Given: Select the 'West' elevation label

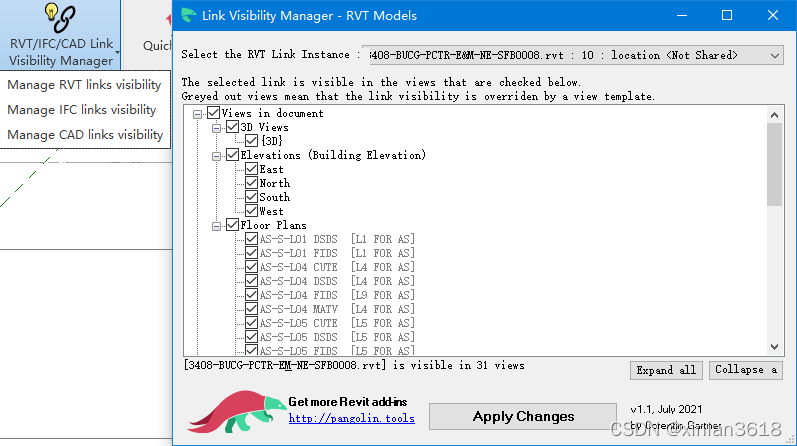Looking at the screenshot, I should (271, 211).
